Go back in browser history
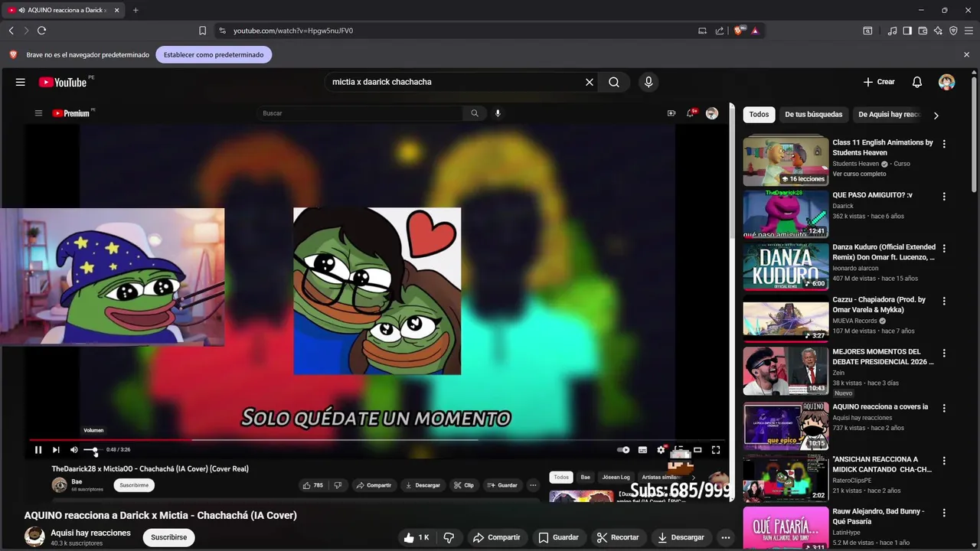Viewport: 980px width, 551px height. (11, 31)
